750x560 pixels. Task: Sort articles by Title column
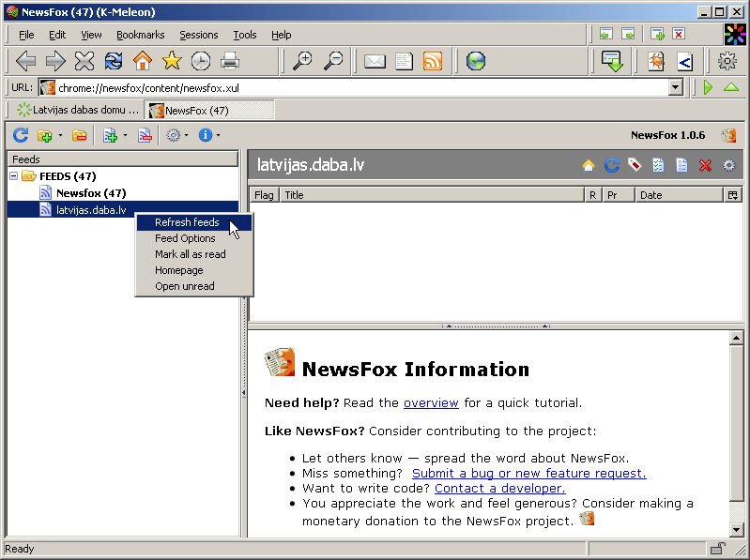432,195
